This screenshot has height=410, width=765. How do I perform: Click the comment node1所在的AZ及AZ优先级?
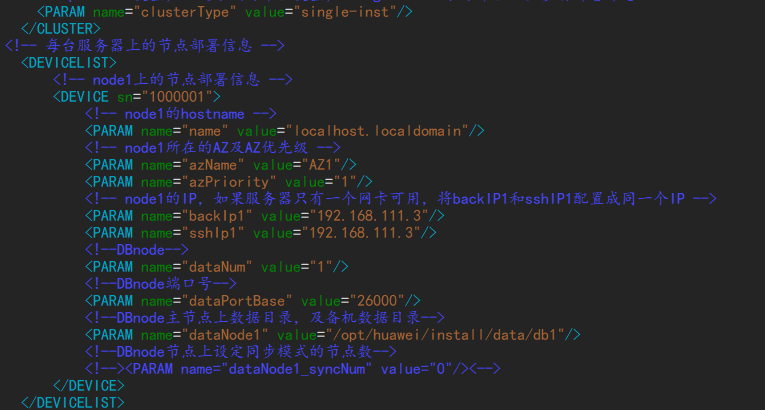(x=213, y=147)
